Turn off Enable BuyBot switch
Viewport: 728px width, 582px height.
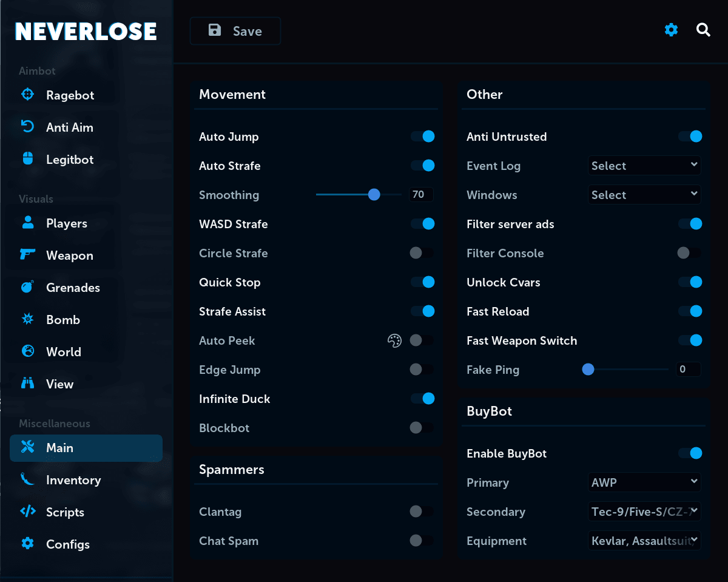[690, 453]
